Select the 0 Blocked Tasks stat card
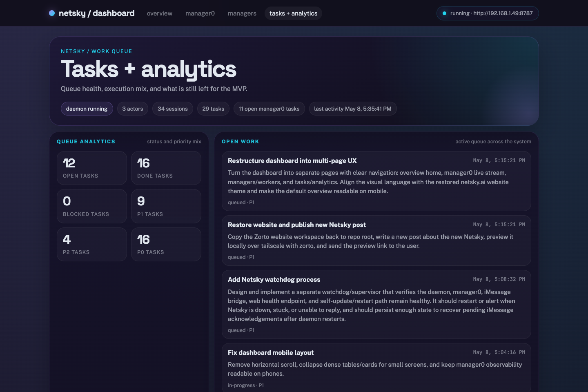This screenshot has width=588, height=392. (92, 206)
